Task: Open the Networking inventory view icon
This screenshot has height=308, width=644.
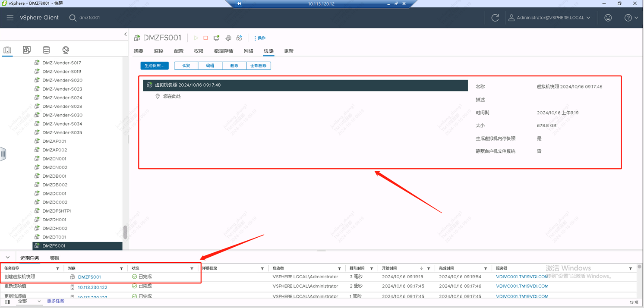Action: coord(66,50)
